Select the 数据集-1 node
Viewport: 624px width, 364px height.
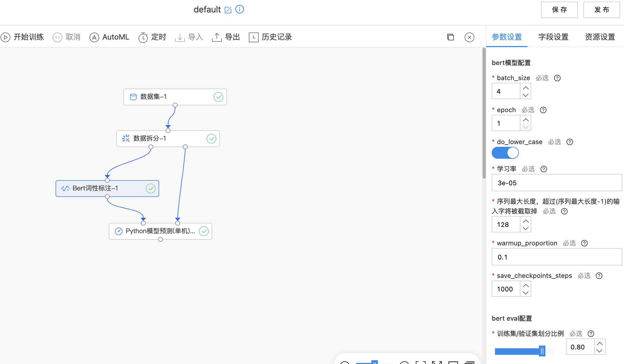tap(175, 97)
